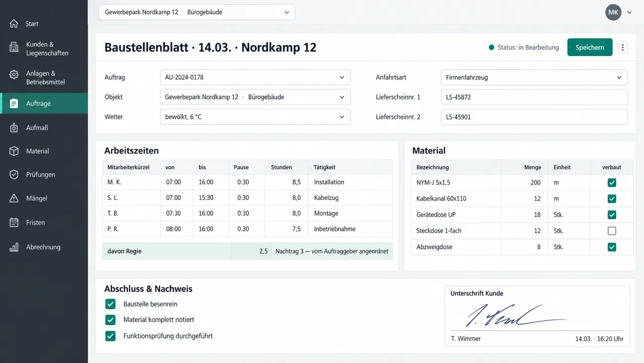
Task: Click the Abrechnung bar chart icon
Action: [14, 247]
